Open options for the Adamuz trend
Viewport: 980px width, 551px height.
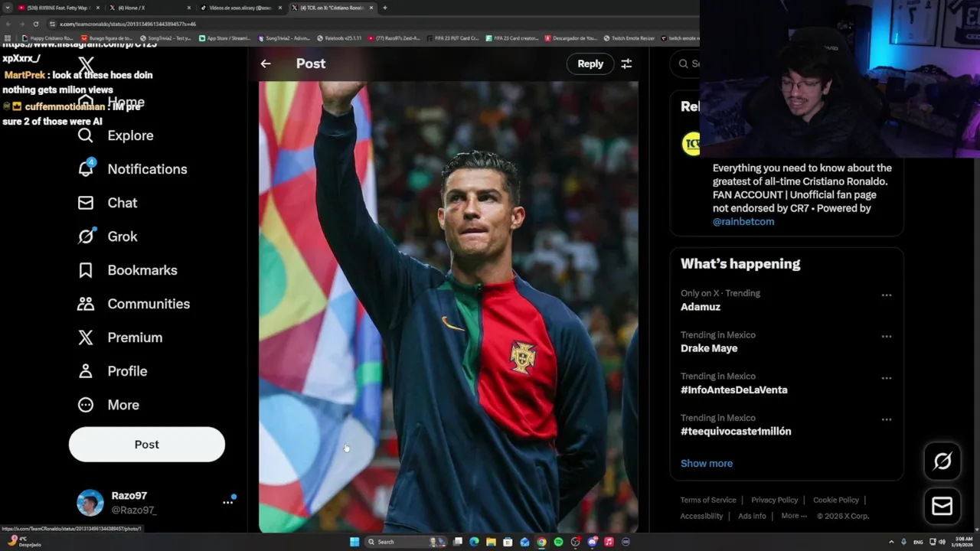(x=887, y=295)
